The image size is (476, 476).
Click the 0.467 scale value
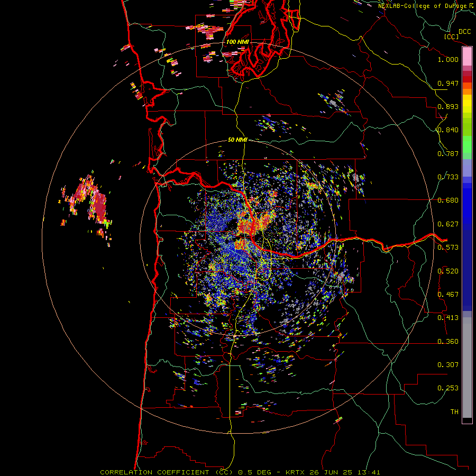pyautogui.click(x=448, y=295)
